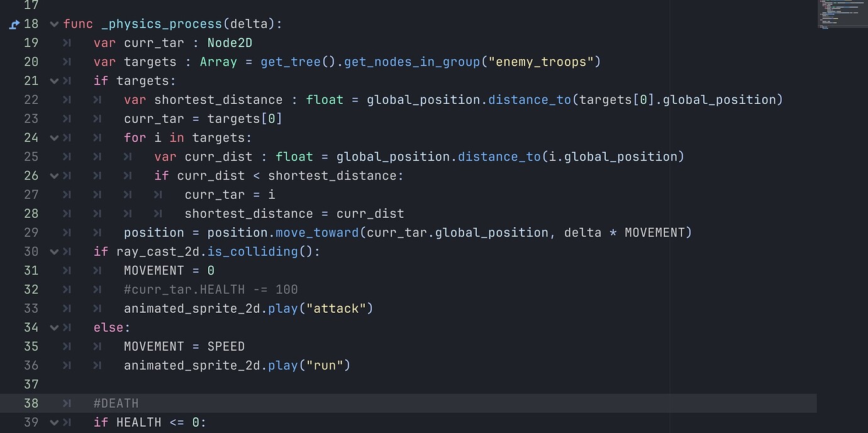Fold the "if targets:" block

(x=54, y=81)
